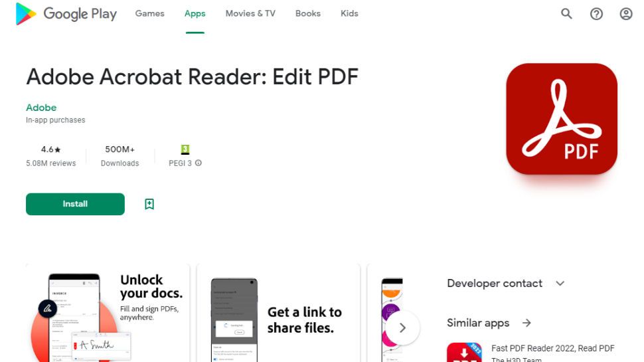
Task: Switch to the Games tab
Action: [x=150, y=13]
